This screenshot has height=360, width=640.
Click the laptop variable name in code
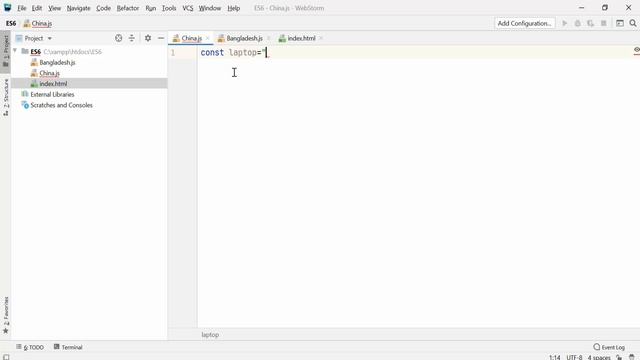pyautogui.click(x=243, y=53)
